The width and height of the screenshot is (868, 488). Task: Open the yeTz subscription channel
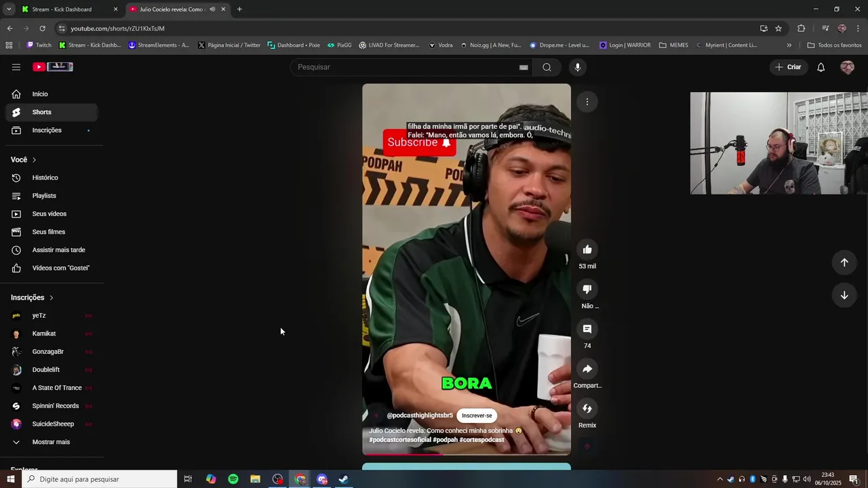coord(52,316)
